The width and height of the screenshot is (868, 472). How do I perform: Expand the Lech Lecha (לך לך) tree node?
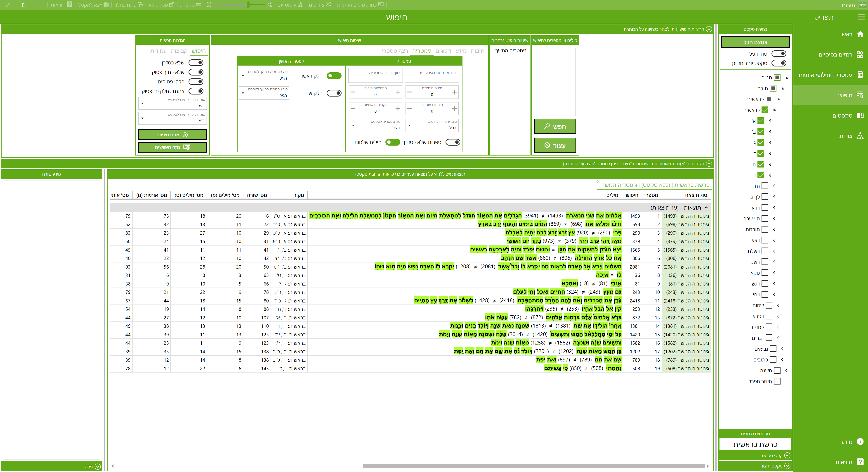pyautogui.click(x=774, y=197)
